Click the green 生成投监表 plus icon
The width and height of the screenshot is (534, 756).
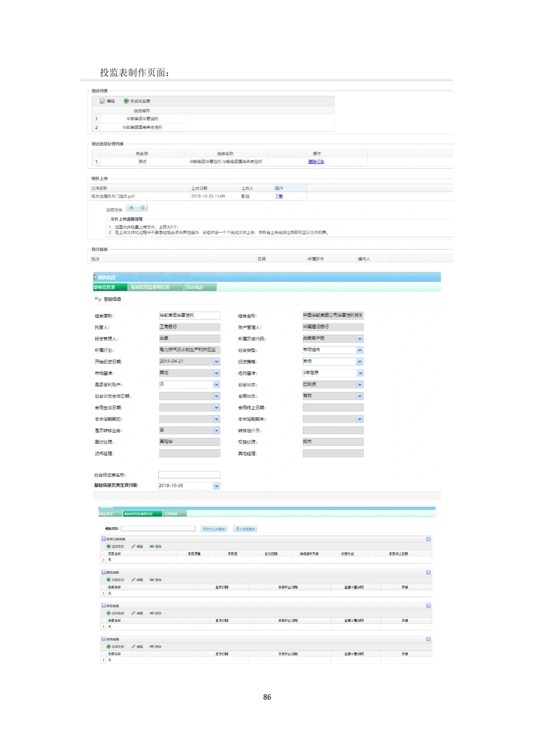(x=127, y=101)
